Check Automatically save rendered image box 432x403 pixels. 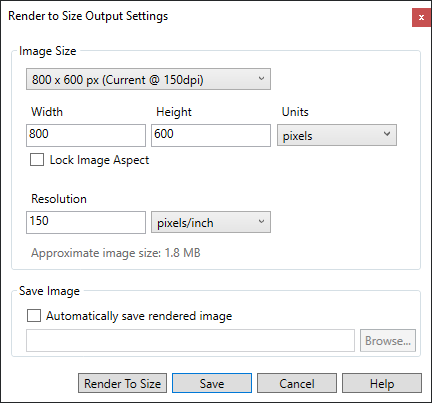(34, 315)
